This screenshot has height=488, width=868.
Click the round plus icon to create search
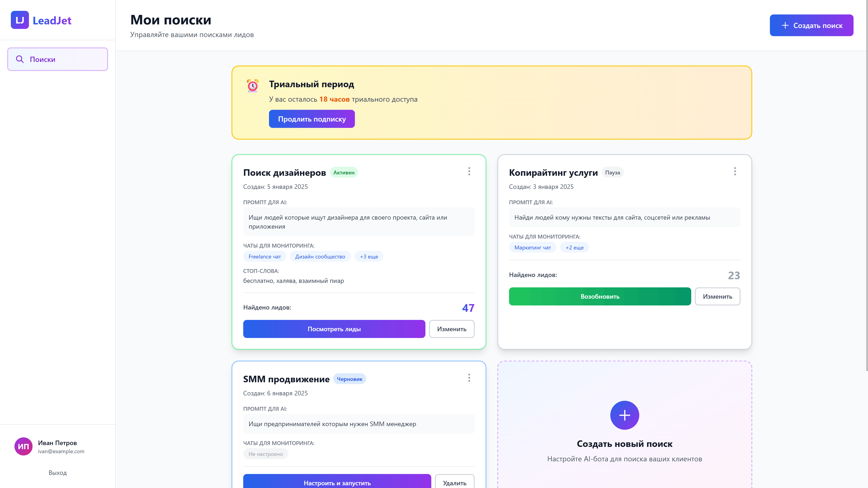(x=624, y=415)
